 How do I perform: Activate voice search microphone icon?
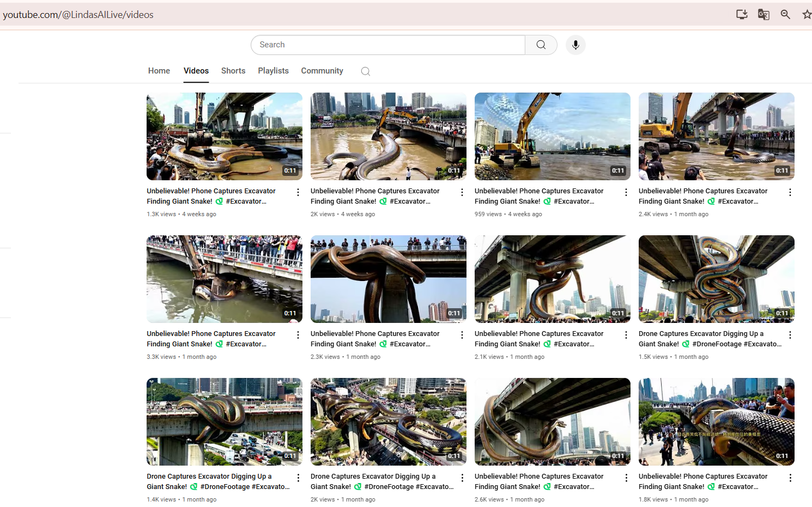(575, 45)
